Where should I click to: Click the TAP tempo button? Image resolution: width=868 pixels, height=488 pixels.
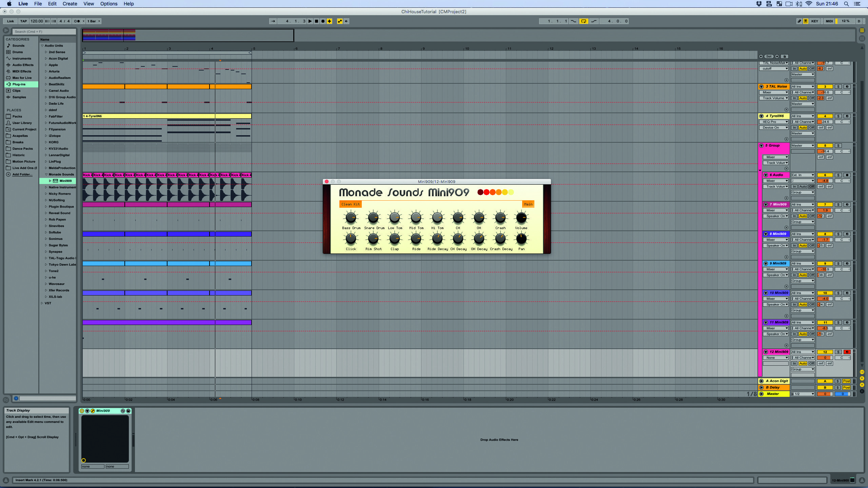[x=23, y=21]
